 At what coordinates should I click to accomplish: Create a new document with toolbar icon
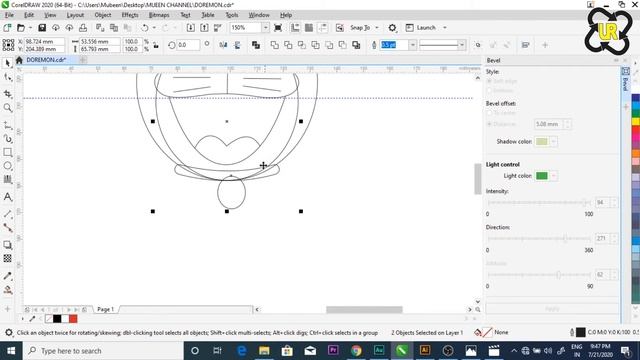coord(7,28)
